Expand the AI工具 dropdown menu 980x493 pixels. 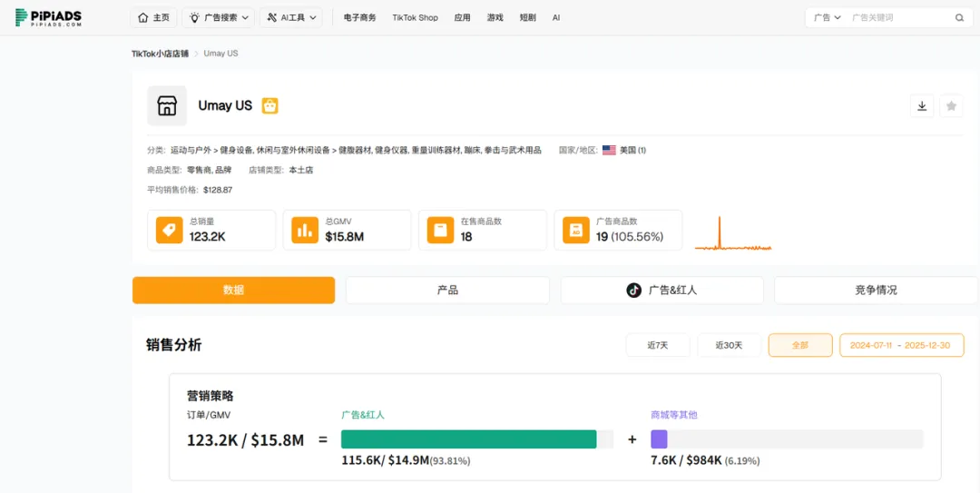pos(290,17)
